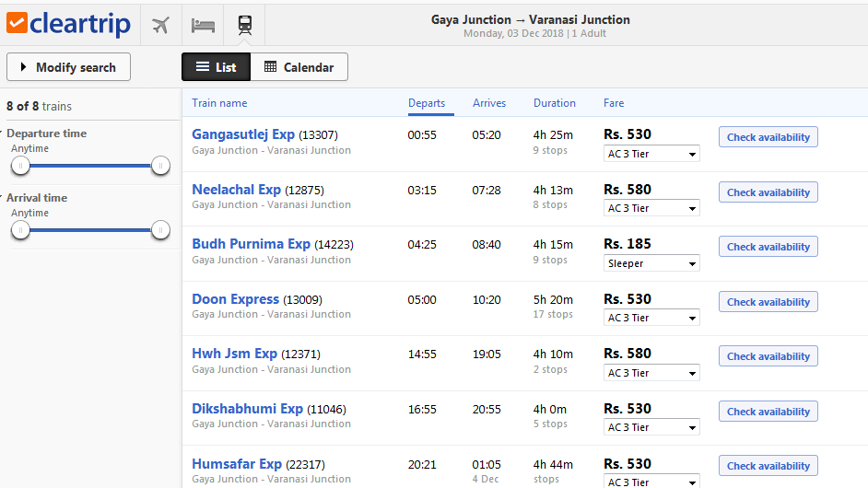Open the hotels bed icon

click(x=203, y=26)
